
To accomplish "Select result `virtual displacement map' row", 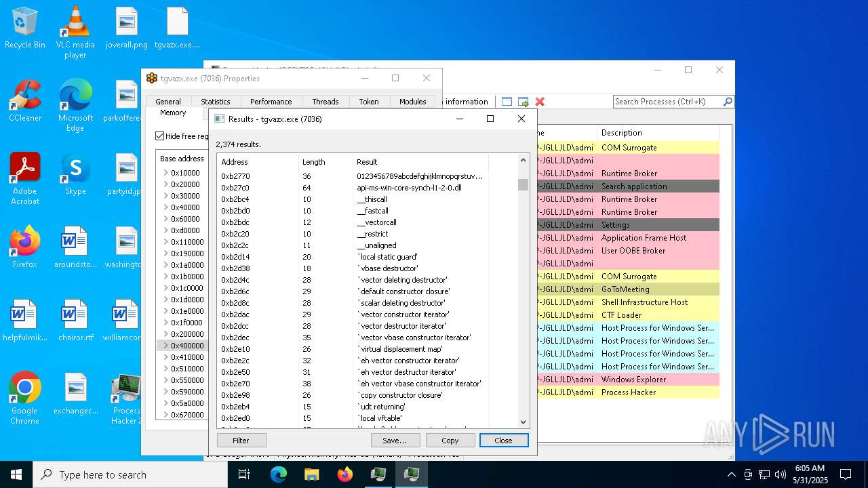I will pyautogui.click(x=368, y=349).
